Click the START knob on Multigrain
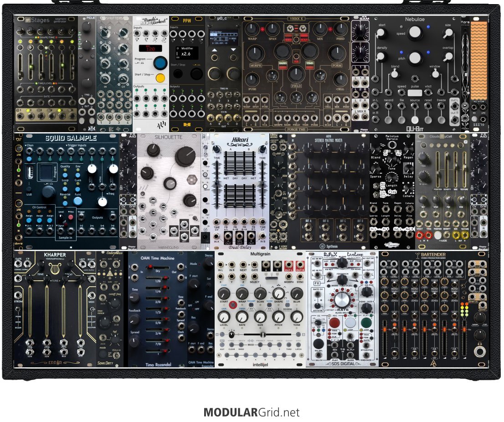The width and height of the screenshot is (504, 422). (224, 293)
